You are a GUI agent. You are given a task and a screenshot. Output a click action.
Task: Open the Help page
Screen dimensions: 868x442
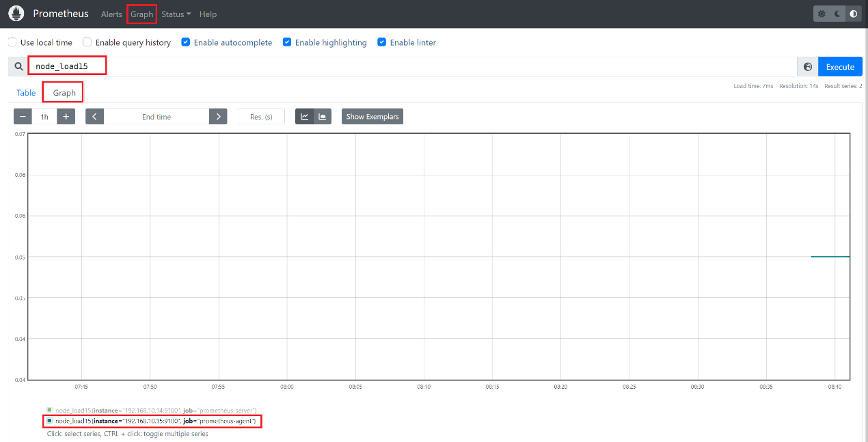[x=208, y=14]
